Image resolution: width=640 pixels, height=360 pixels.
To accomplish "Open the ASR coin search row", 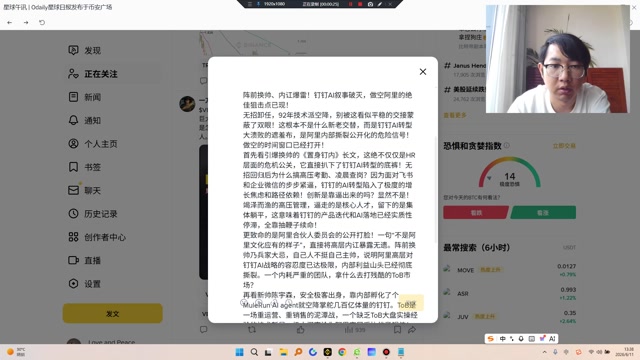I will 510,293.
